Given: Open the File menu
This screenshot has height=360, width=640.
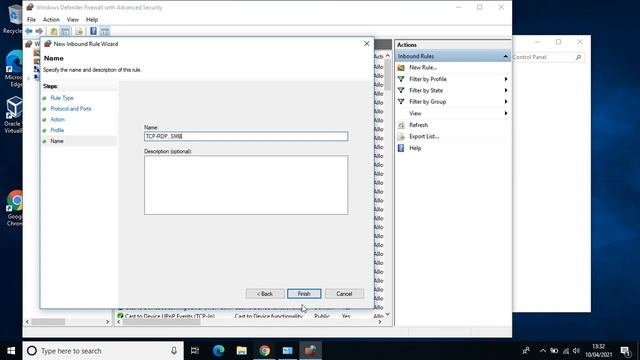Looking at the screenshot, I should [31, 20].
